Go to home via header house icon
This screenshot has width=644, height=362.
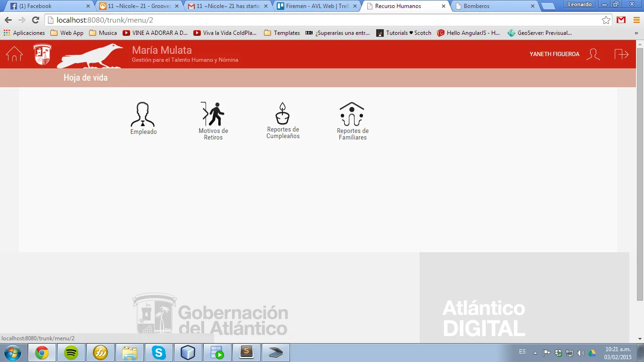coord(14,54)
